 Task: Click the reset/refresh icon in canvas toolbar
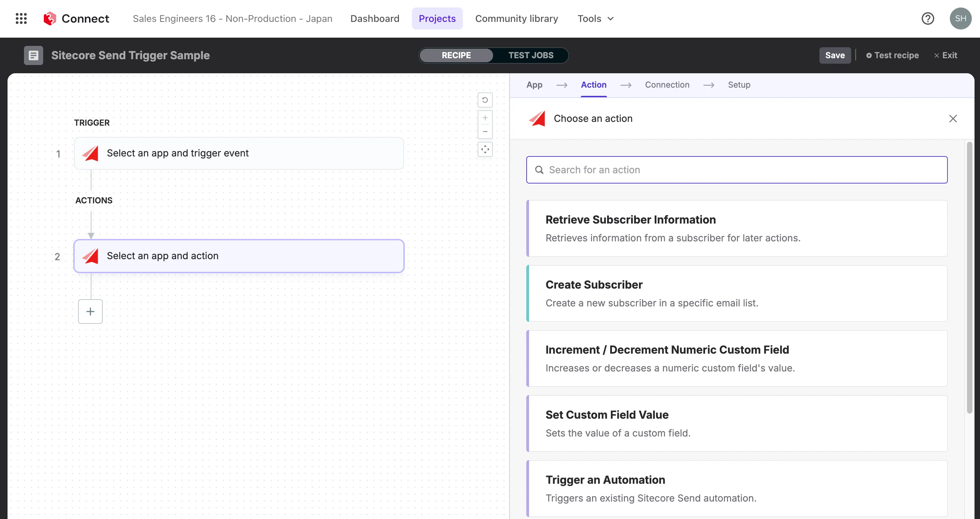pos(485,100)
